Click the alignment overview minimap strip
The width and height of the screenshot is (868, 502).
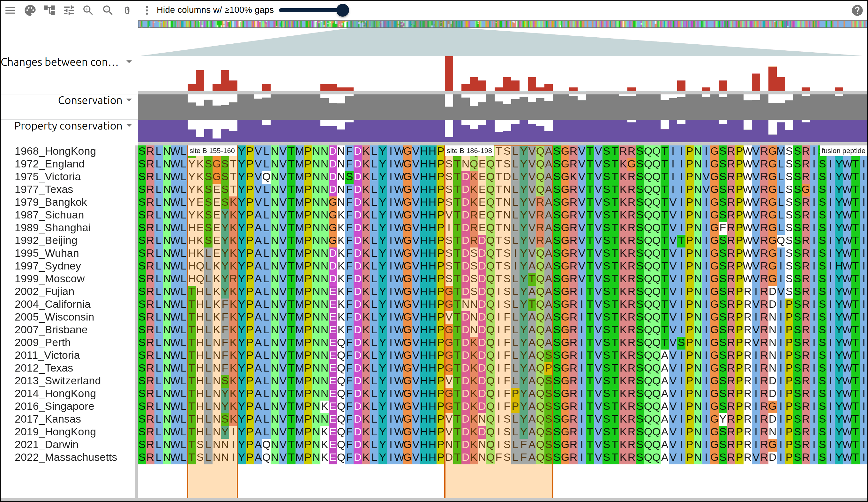[502, 24]
